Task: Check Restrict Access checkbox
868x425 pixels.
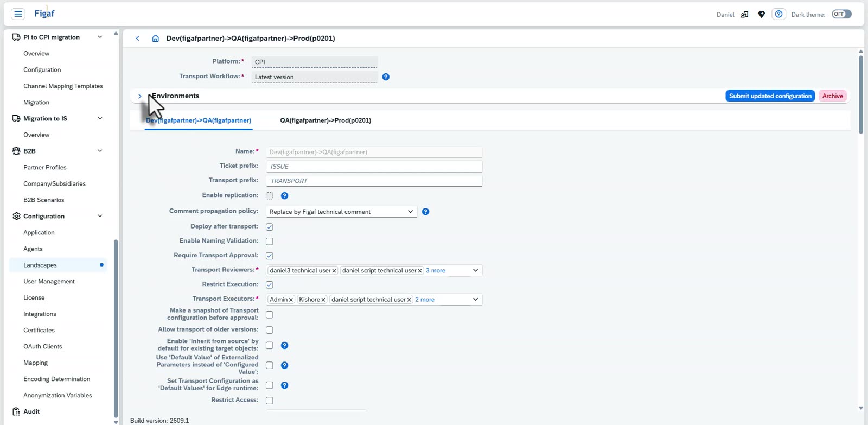Action: coord(270,401)
